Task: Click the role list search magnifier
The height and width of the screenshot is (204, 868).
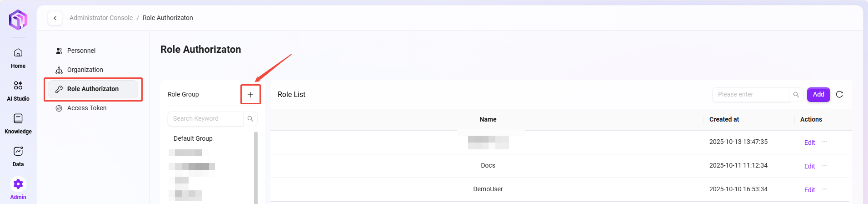Action: click(x=796, y=95)
